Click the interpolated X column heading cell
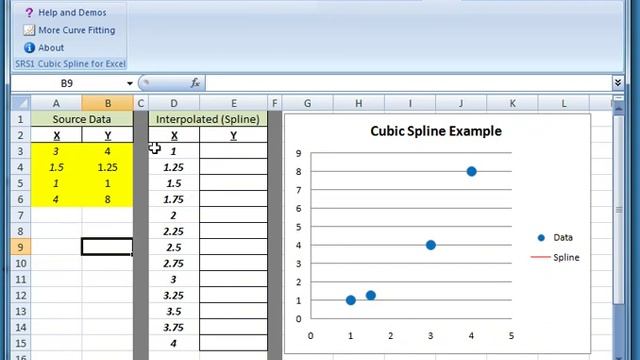 (174, 135)
